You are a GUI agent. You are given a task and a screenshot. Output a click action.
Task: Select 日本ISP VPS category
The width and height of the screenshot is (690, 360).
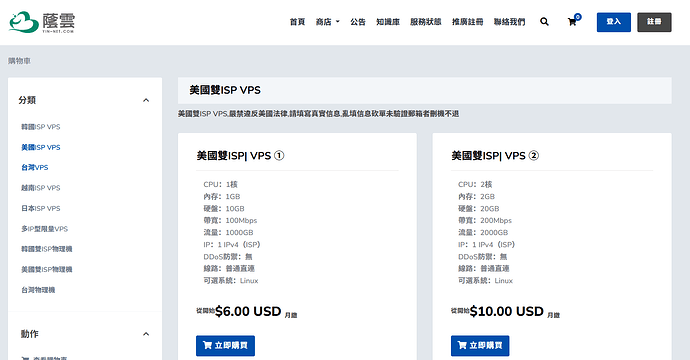coord(40,208)
